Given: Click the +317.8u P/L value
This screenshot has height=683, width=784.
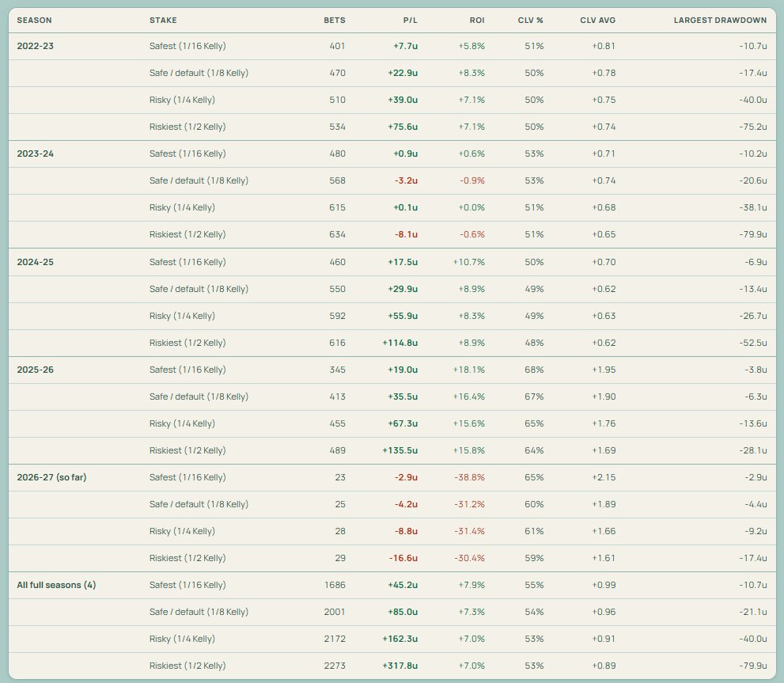Looking at the screenshot, I should pos(400,666).
